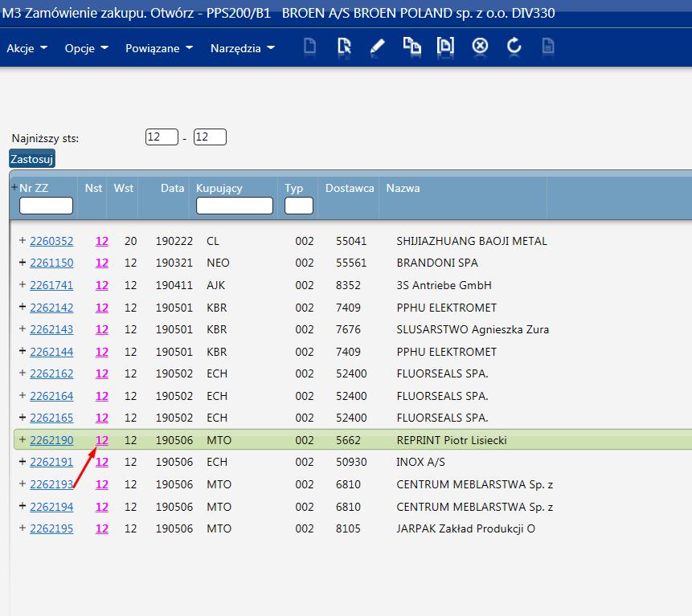This screenshot has width=692, height=616.
Task: Click the Copy record toolbar icon
Action: (x=412, y=46)
